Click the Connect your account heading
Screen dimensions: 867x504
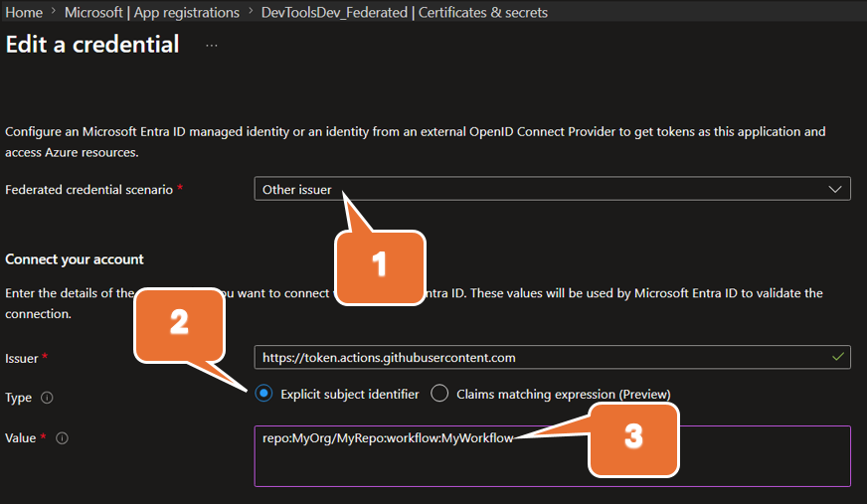click(75, 259)
